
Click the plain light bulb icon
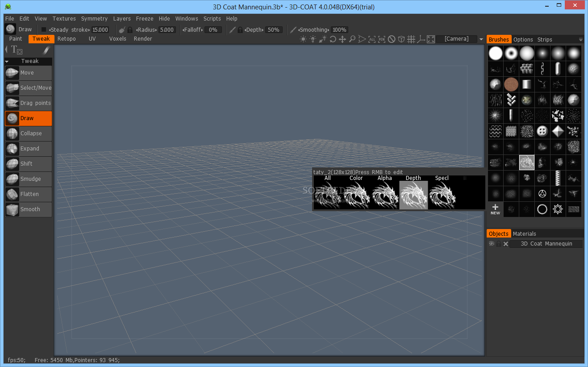pos(313,39)
